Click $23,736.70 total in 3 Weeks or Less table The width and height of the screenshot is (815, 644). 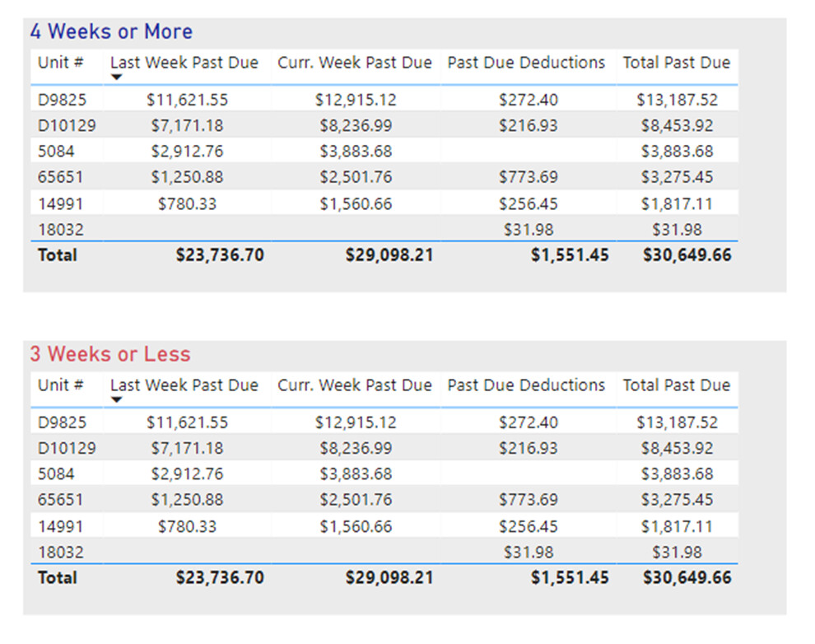pos(220,578)
